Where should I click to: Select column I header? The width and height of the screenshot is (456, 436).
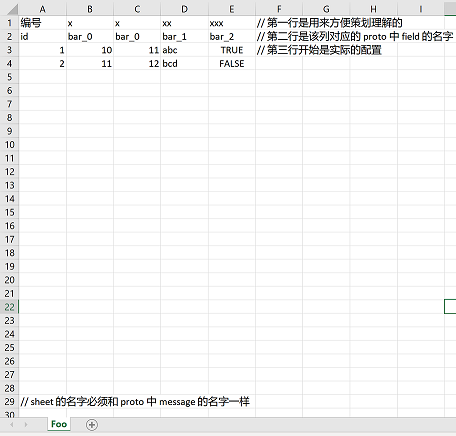point(421,9)
